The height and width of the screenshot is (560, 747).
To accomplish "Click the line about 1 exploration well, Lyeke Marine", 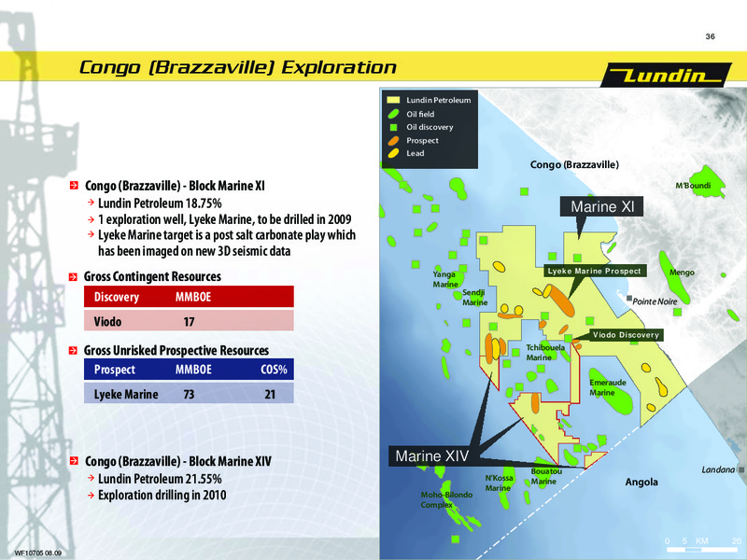I will [x=224, y=219].
